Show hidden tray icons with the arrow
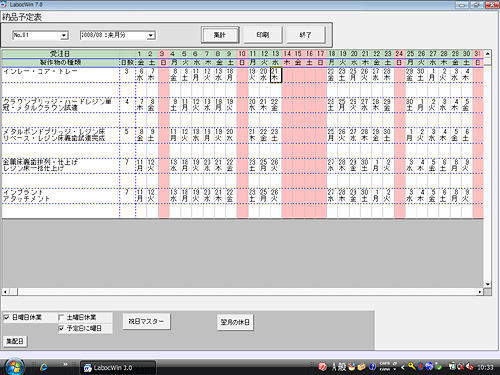Image resolution: width=500 pixels, height=375 pixels. [402, 367]
